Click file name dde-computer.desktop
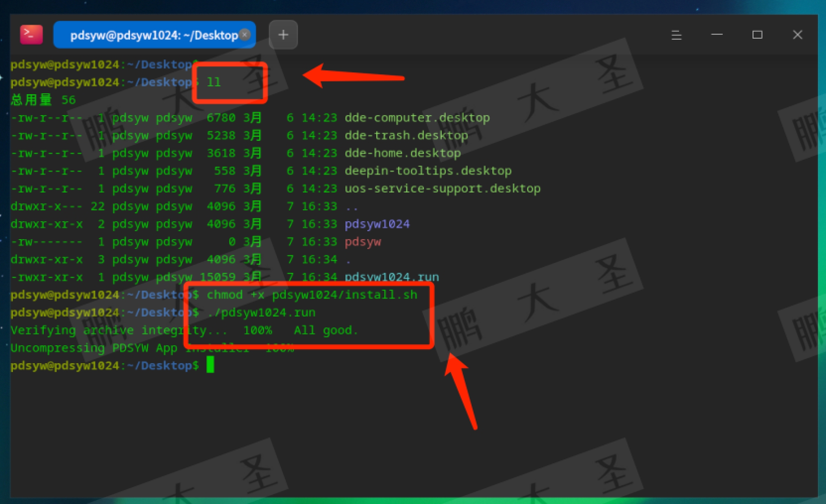The width and height of the screenshot is (826, 504). 417,118
